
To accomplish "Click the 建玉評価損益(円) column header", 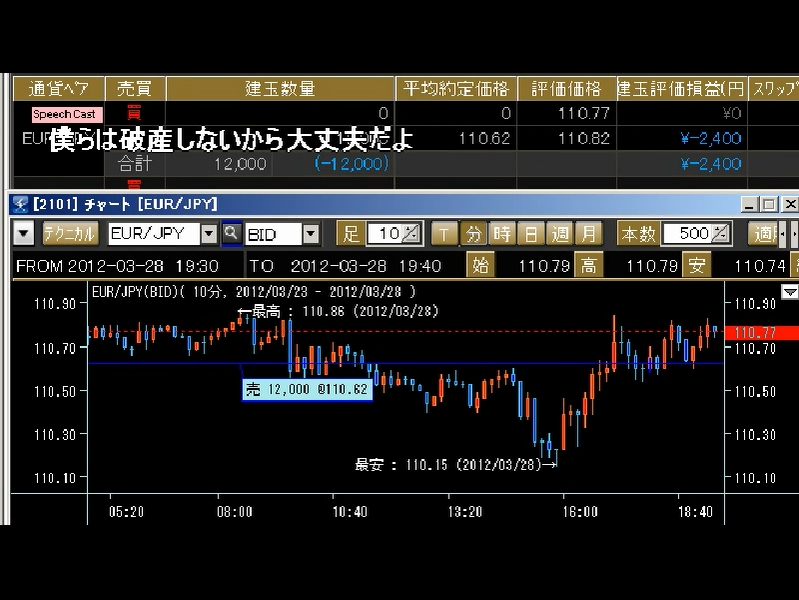I will point(682,89).
